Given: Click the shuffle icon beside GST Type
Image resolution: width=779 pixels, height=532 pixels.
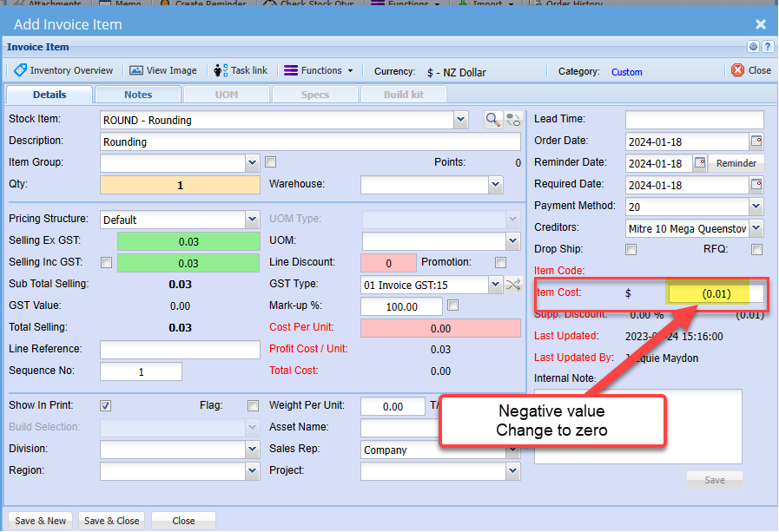Looking at the screenshot, I should (512, 284).
